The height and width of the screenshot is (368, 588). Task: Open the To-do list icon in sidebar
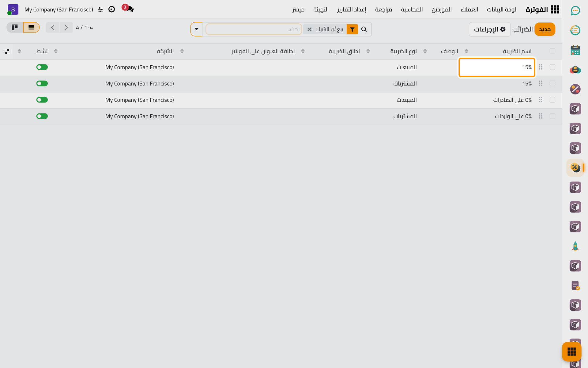575,30
